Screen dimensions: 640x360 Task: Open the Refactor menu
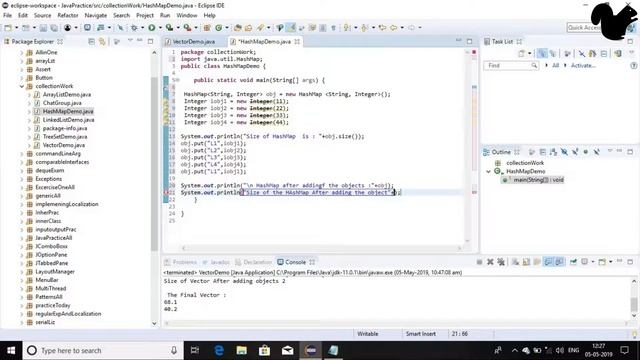click(x=68, y=16)
